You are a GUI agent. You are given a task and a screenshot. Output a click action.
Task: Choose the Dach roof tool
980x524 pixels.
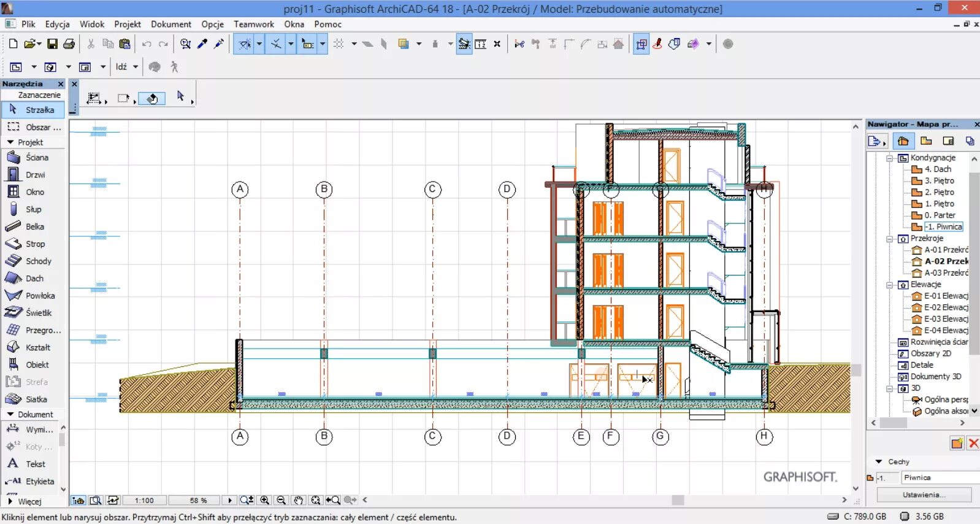click(34, 279)
